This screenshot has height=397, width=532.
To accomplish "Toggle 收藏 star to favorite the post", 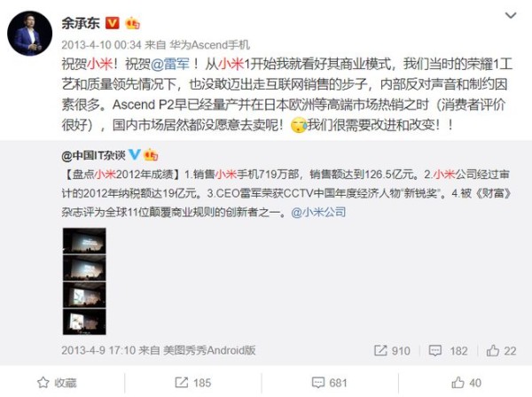I will click(57, 383).
